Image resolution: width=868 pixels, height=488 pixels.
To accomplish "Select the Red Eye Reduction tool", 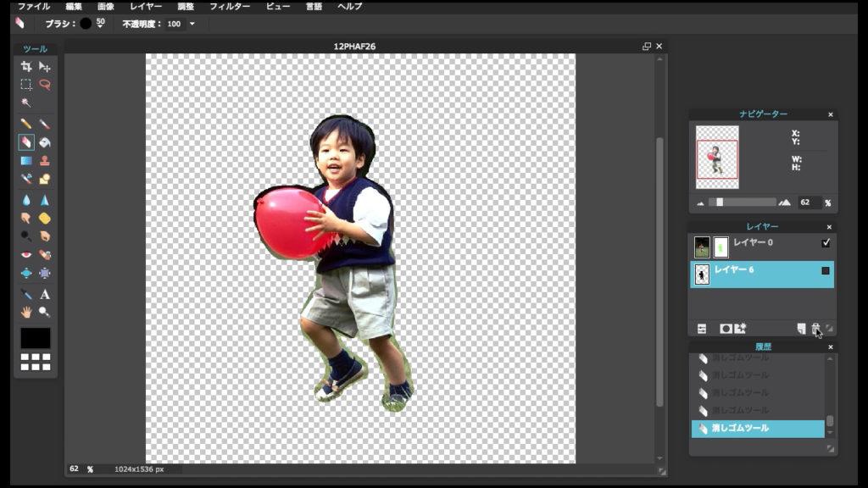I will 26,254.
